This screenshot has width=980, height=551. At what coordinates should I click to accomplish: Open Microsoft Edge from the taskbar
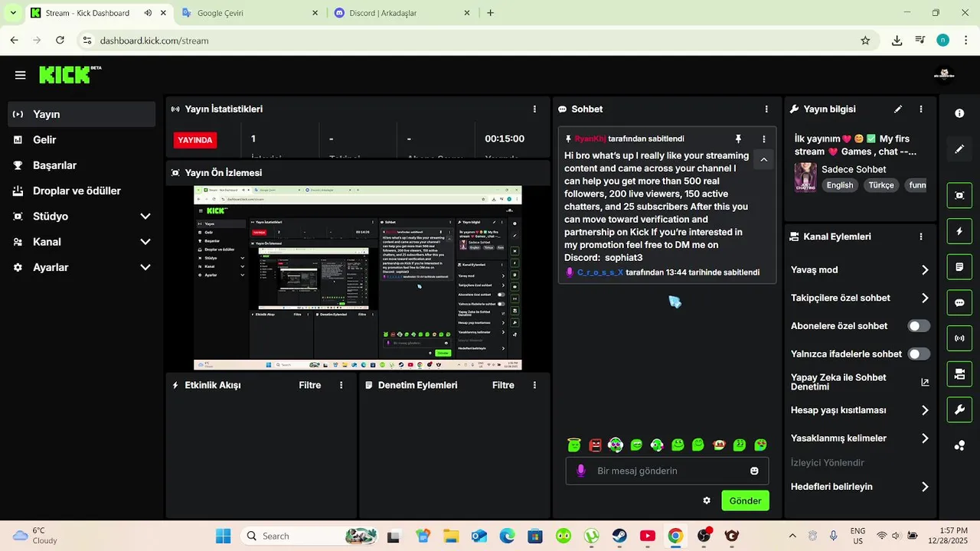click(x=507, y=536)
